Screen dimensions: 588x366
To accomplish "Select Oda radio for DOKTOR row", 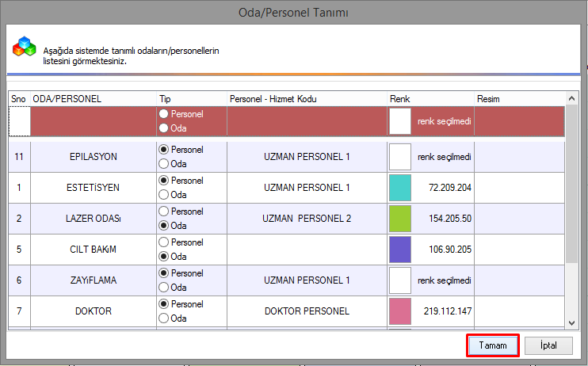I will pyautogui.click(x=164, y=318).
